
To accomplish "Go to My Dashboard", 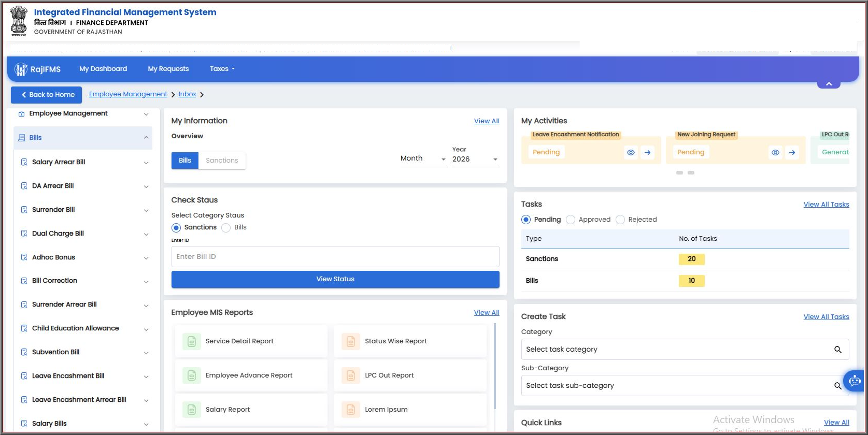I will pyautogui.click(x=103, y=69).
